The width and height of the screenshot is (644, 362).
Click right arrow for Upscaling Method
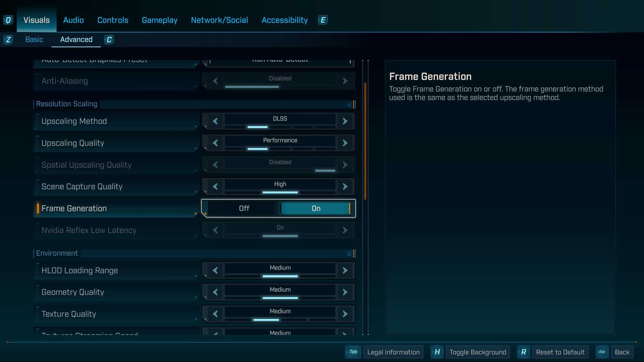click(345, 121)
